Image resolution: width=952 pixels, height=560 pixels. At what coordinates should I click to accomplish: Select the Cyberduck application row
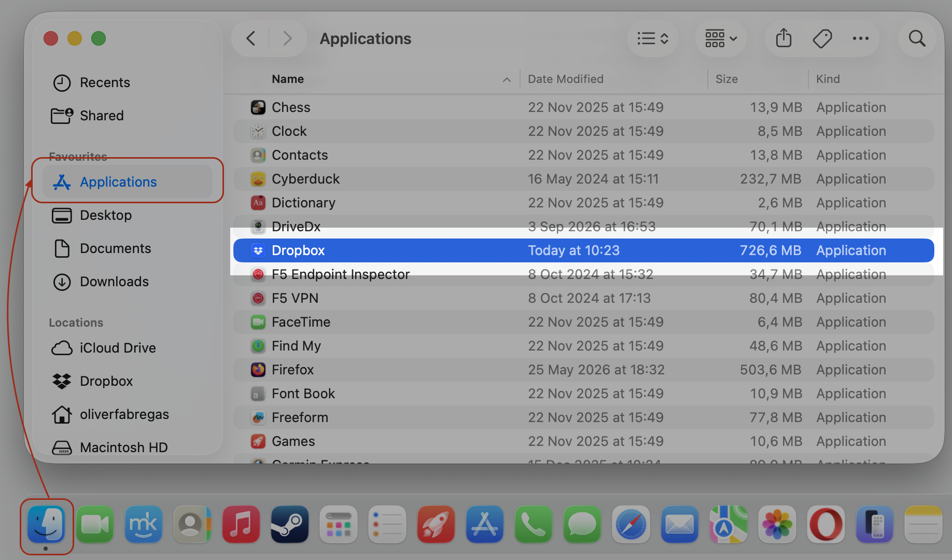coord(583,179)
